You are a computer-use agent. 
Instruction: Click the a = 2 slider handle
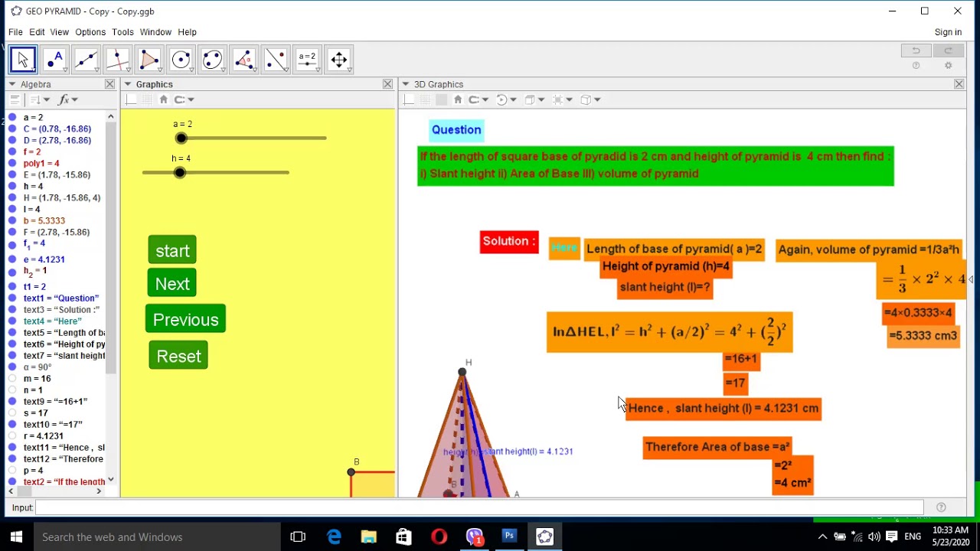click(x=181, y=139)
